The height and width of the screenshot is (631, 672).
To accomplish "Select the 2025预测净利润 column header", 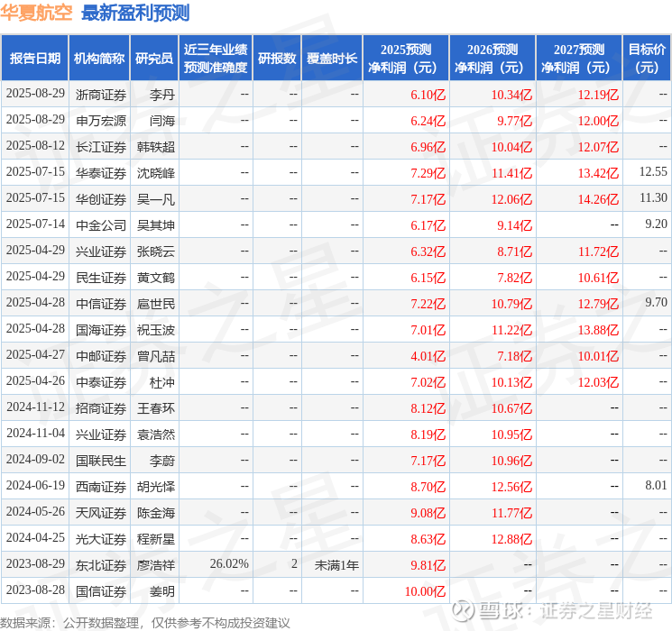I will click(x=406, y=59).
